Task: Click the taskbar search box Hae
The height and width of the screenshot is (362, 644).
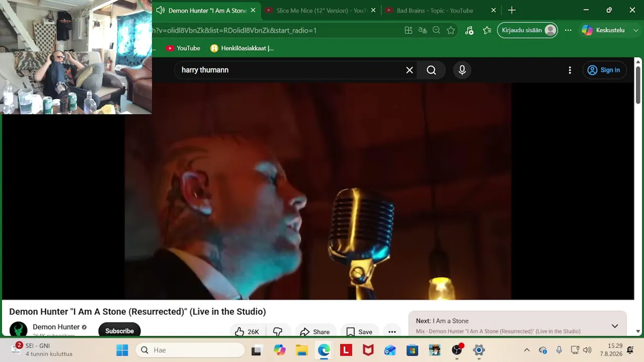Action: coord(190,350)
